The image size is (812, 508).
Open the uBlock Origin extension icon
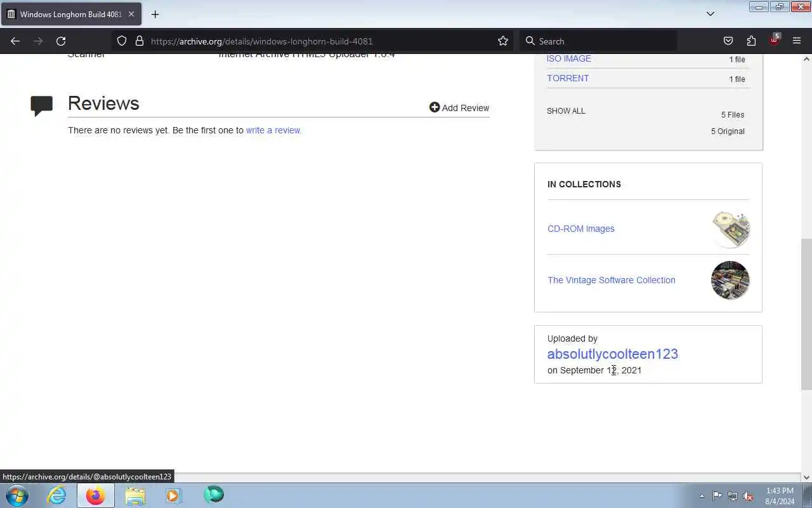(774, 40)
